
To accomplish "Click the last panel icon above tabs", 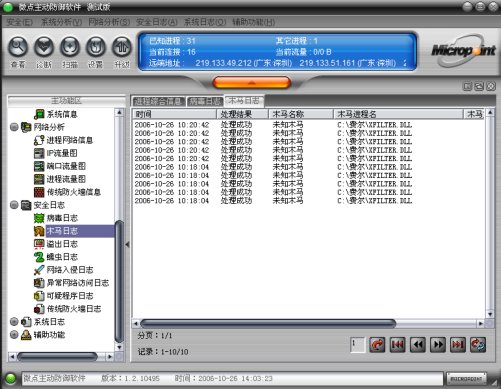I will (491, 86).
